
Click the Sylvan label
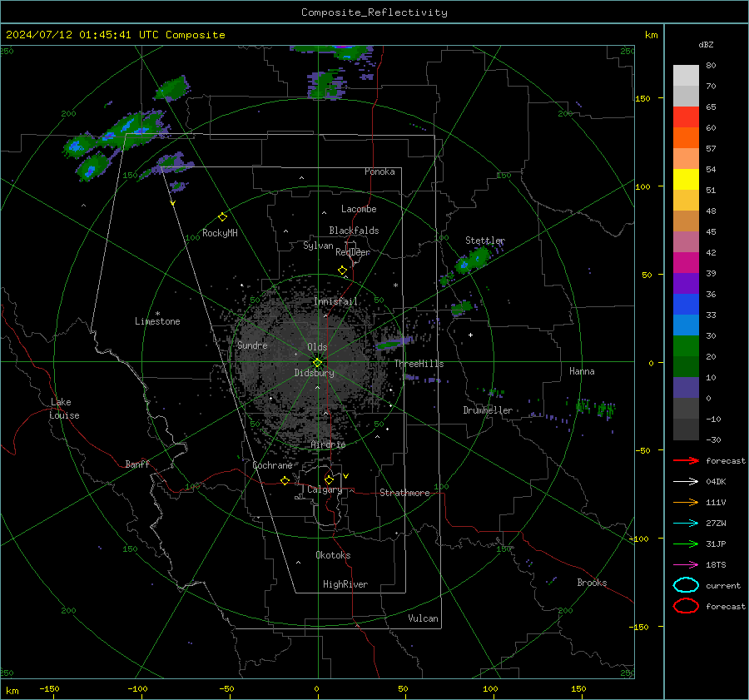click(318, 246)
